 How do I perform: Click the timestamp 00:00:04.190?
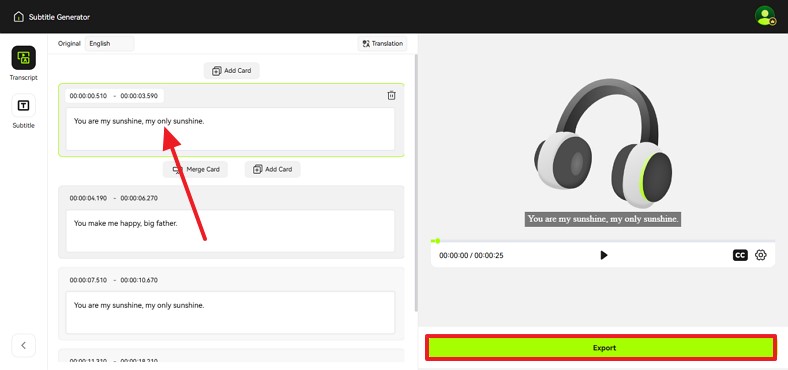[88, 198]
